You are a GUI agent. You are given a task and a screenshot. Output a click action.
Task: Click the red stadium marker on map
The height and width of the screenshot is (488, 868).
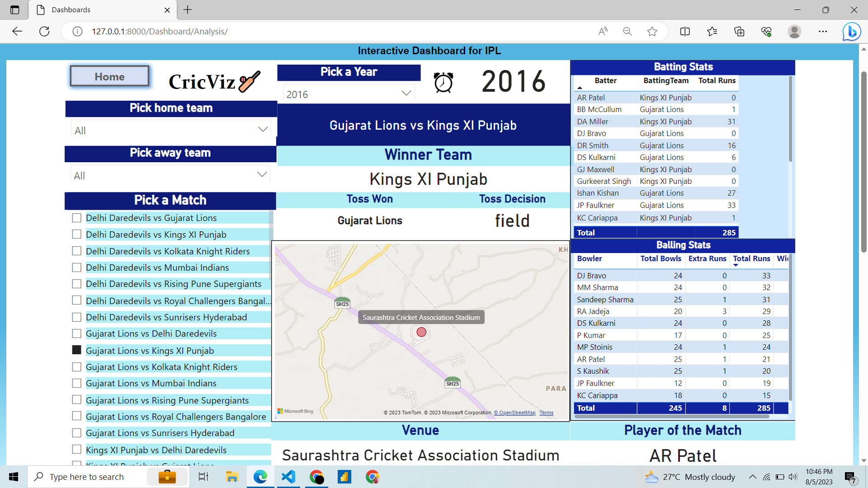[421, 332]
